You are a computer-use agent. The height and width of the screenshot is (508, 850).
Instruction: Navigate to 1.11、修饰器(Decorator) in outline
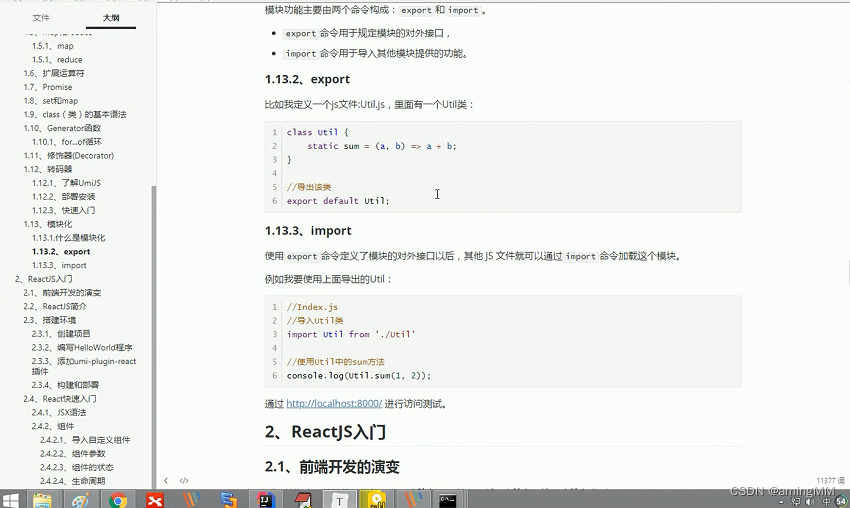(68, 156)
